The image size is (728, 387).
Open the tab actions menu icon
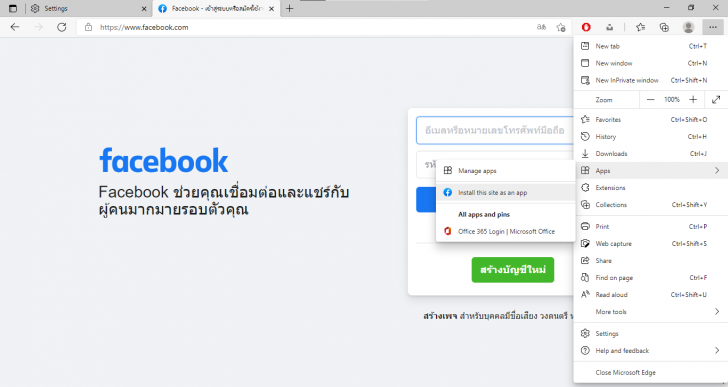[x=13, y=8]
